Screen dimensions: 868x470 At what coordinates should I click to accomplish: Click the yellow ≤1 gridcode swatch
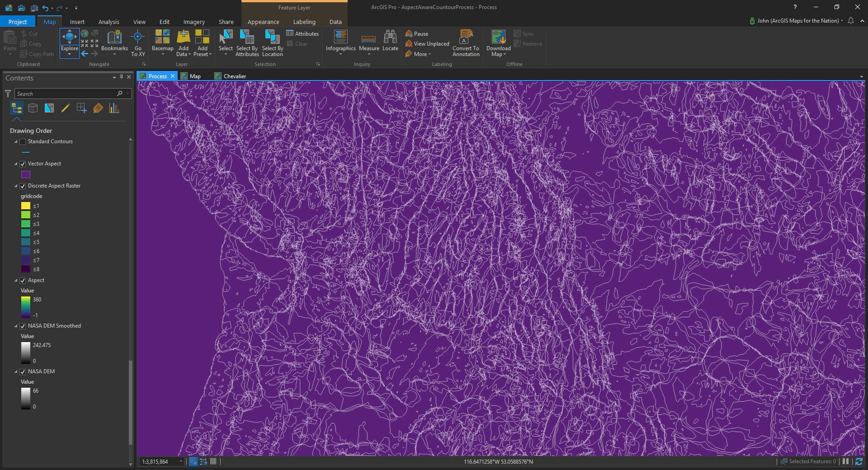(26, 206)
